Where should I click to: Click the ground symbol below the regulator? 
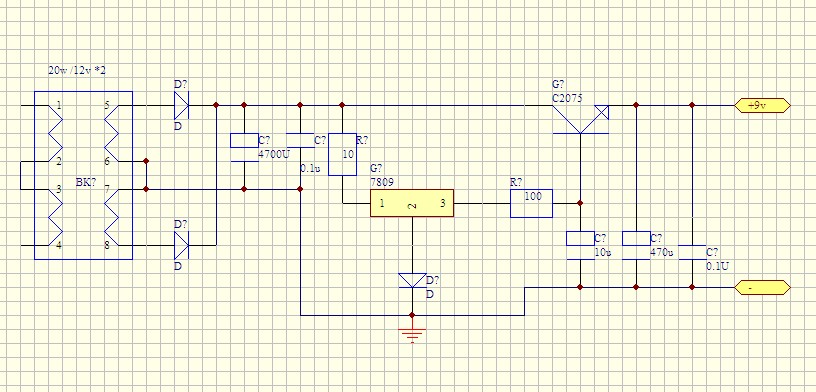coord(412,336)
